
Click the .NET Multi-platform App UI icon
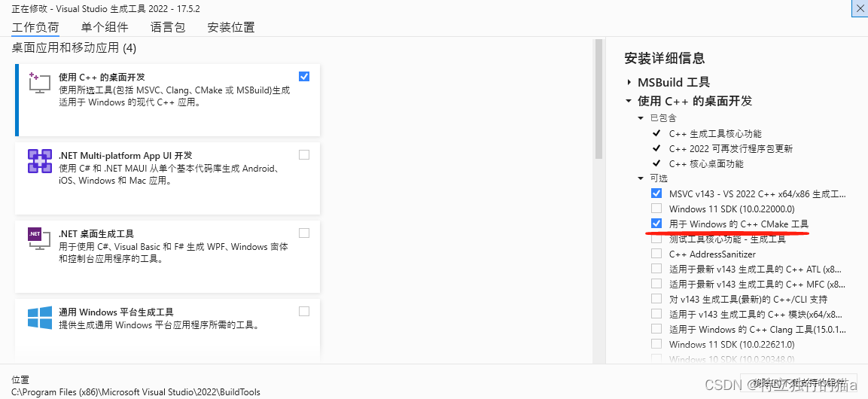pyautogui.click(x=40, y=161)
